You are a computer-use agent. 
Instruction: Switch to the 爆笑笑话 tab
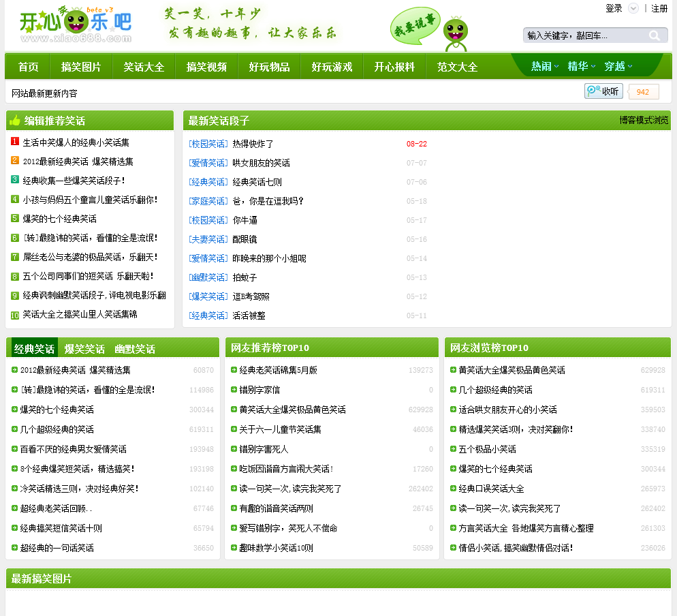click(x=84, y=349)
